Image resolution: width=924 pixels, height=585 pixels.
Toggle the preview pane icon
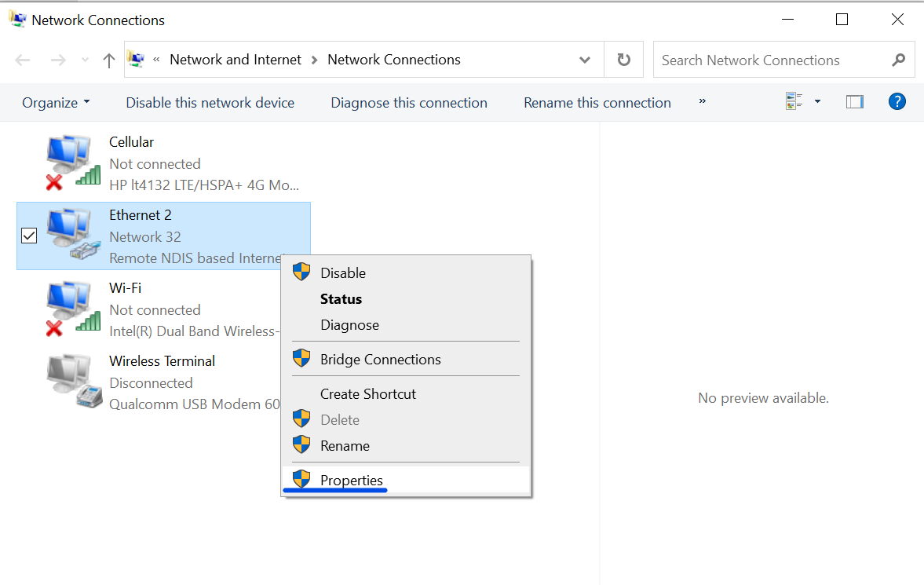click(854, 102)
